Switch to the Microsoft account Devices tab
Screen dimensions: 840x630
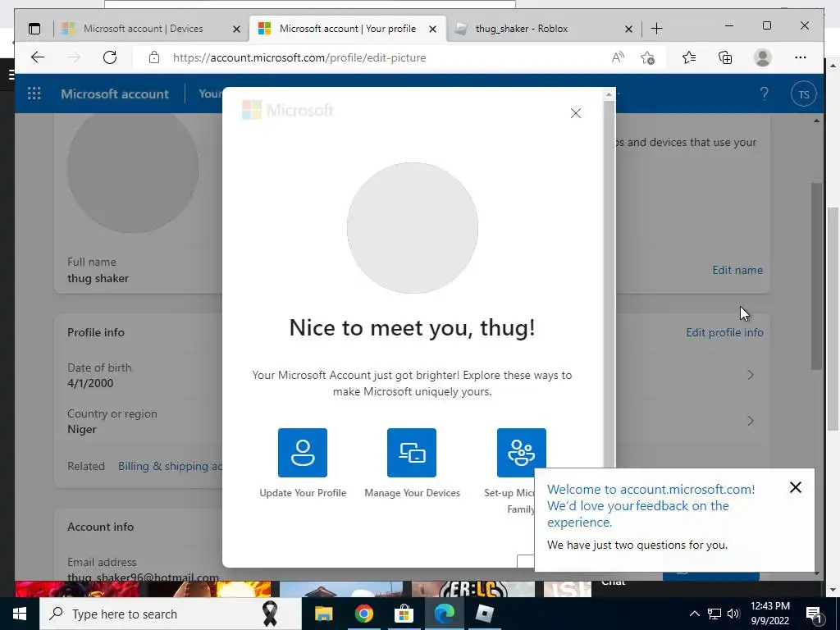[143, 29]
